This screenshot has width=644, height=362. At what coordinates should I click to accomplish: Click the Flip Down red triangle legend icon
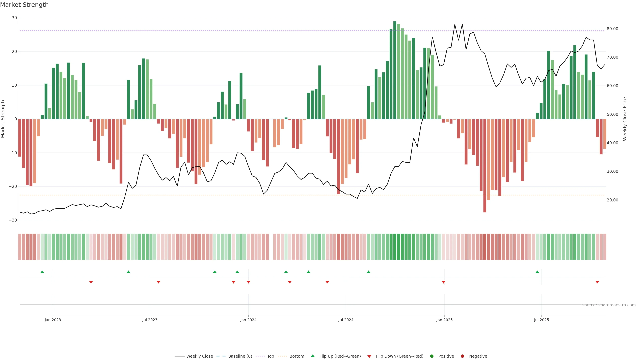point(369,356)
